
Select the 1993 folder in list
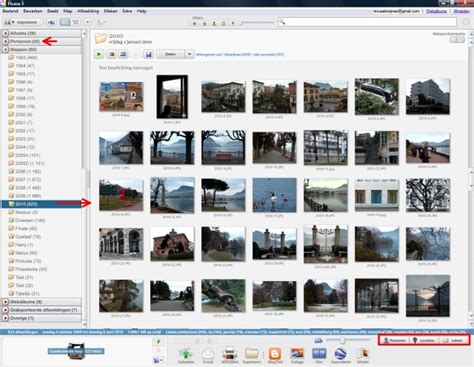[x=23, y=57]
